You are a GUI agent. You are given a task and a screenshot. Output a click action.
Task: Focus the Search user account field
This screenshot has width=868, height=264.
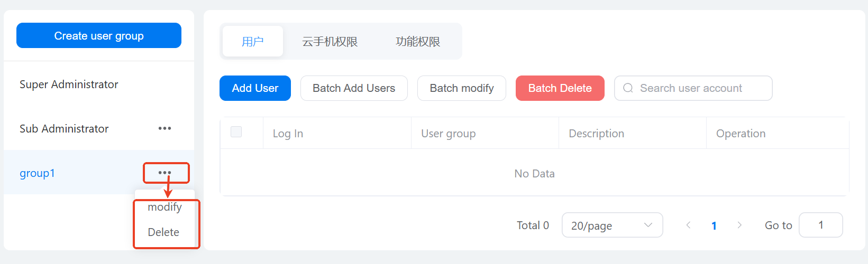[x=698, y=88]
